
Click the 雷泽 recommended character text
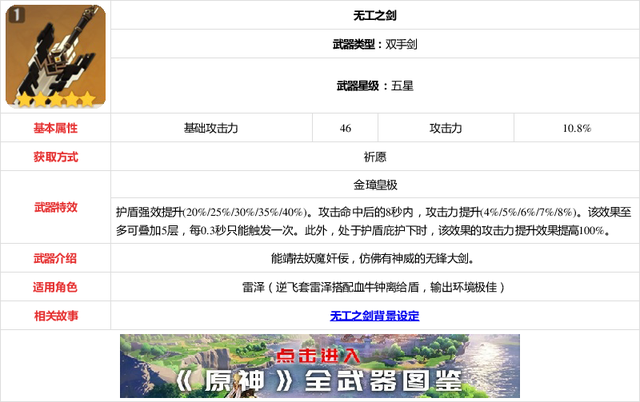pos(373,287)
